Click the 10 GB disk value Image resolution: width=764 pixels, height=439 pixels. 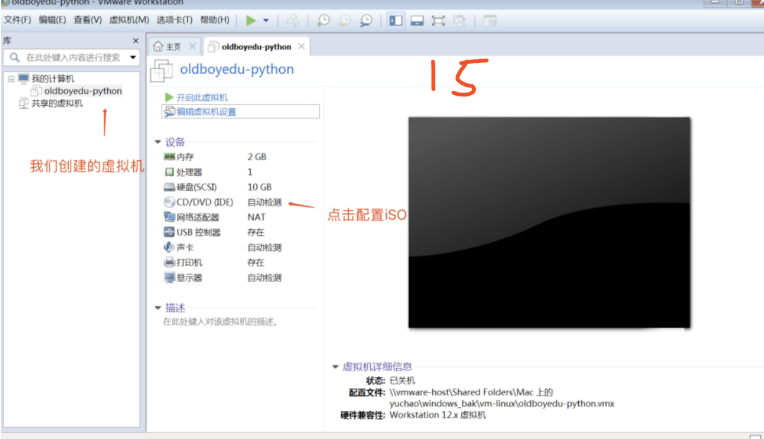(x=259, y=187)
